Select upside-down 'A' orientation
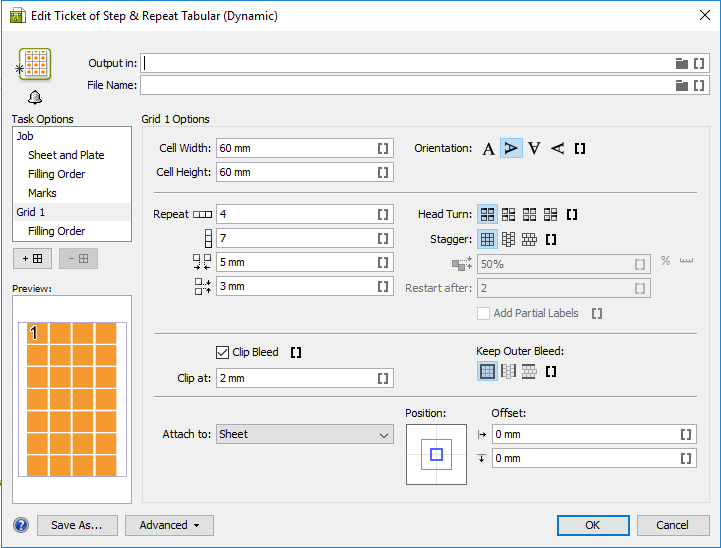Screen dimensions: 721x548 [534, 148]
